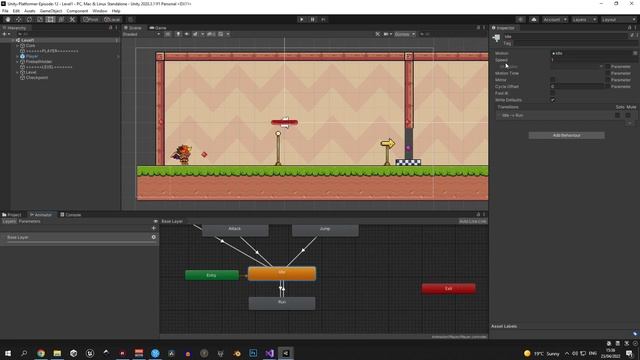Select the Exit node in Animator

(x=449, y=289)
